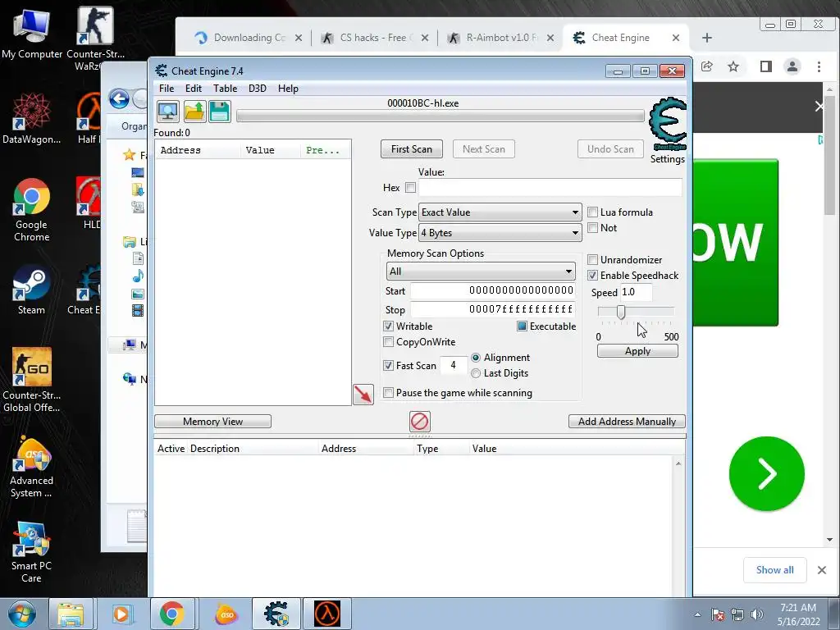Select Alignment radio button

[x=476, y=358]
